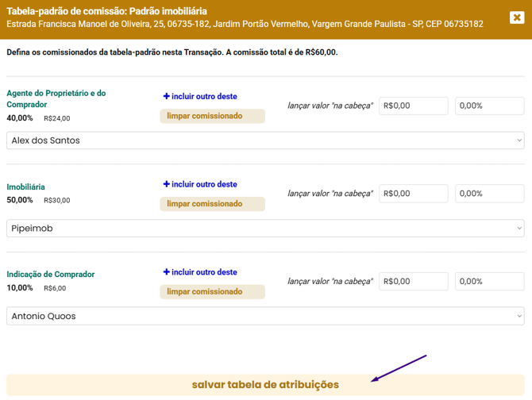Focus R$ value field for Imobiliária
Screen dimensions: 532x400
pyautogui.click(x=413, y=193)
